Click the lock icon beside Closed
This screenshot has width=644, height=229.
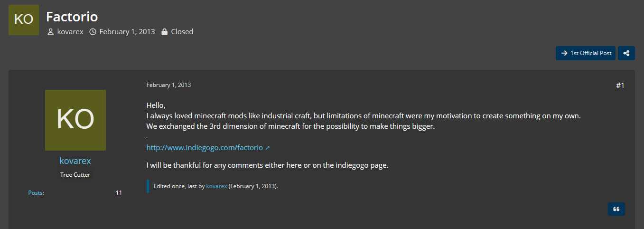pyautogui.click(x=165, y=32)
